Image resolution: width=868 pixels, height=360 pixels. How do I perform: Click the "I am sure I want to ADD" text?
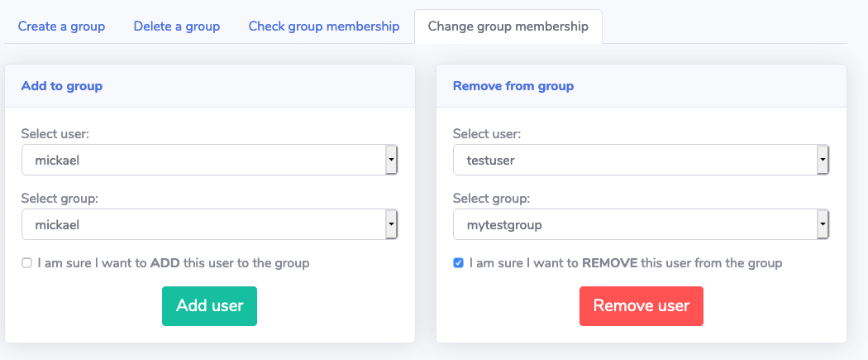174,263
